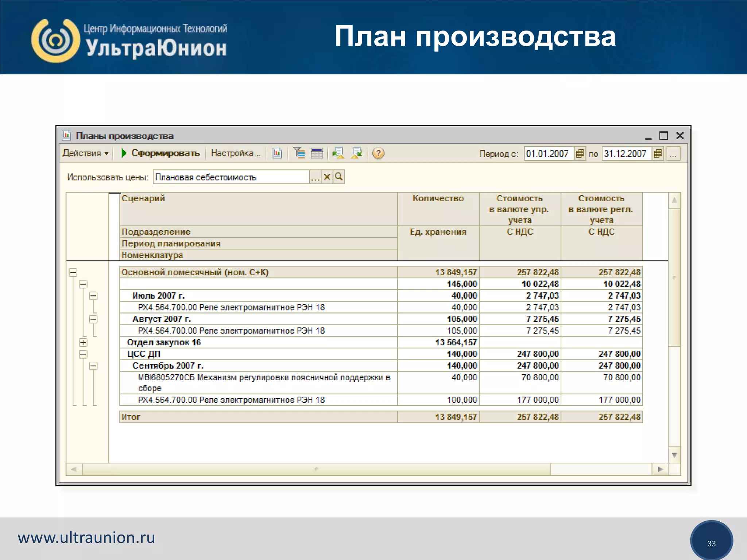
Task: Select the ЦСС ДП row
Action: coord(381,354)
